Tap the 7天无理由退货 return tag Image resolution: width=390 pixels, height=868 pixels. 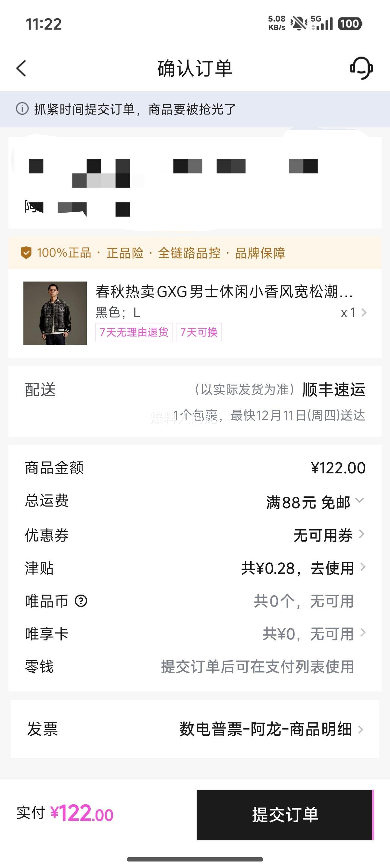tap(134, 332)
